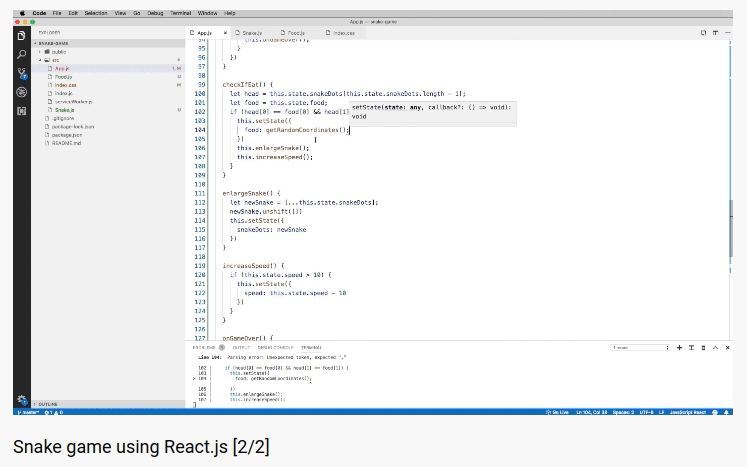This screenshot has width=747, height=467.
Task: Open the Extensions view icon
Action: (x=21, y=111)
